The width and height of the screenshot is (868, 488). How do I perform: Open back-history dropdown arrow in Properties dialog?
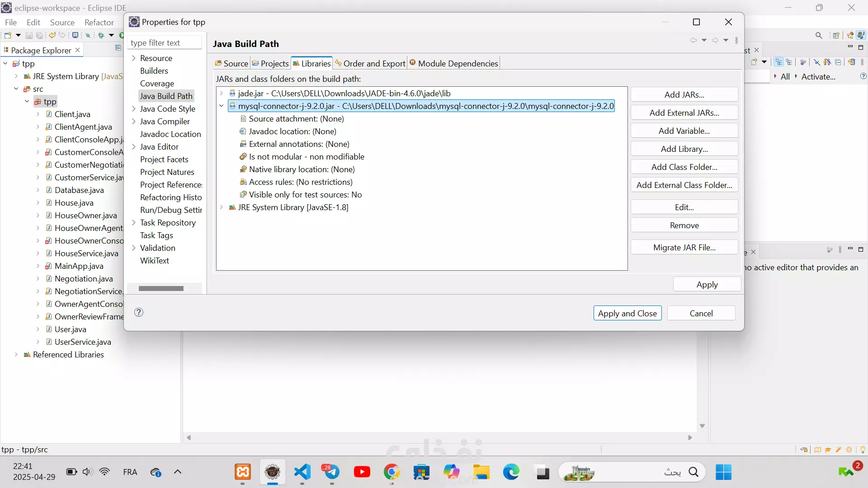(704, 40)
